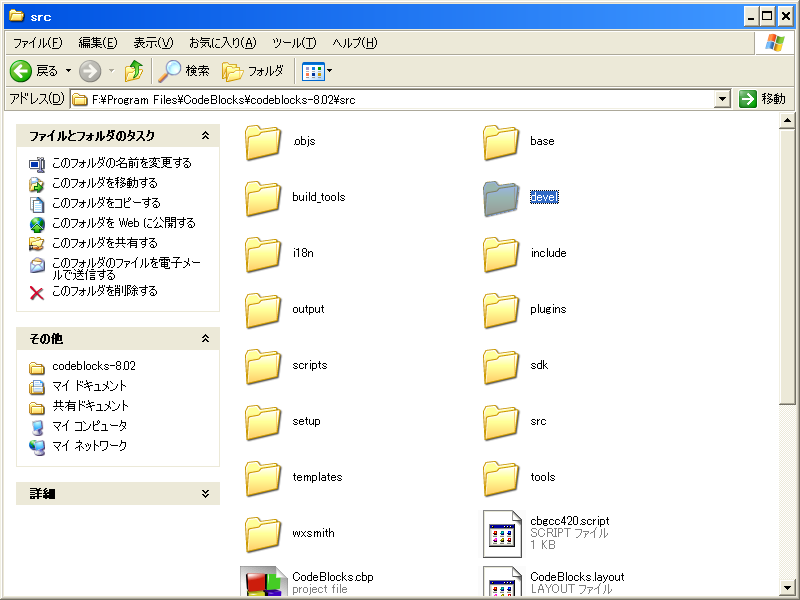
Task: Click このフォルダの名前を変更する link
Action: [121, 163]
